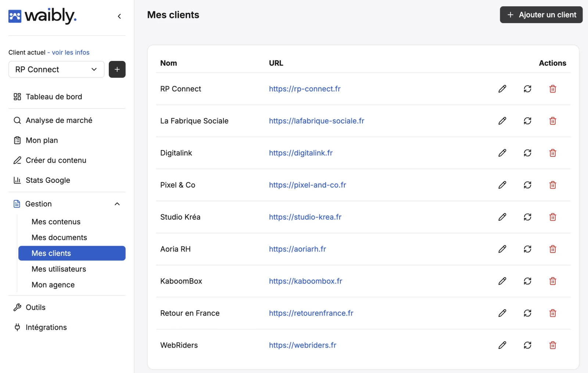Image resolution: width=588 pixels, height=373 pixels.
Task: Delete the WebRiders client
Action: tap(553, 345)
